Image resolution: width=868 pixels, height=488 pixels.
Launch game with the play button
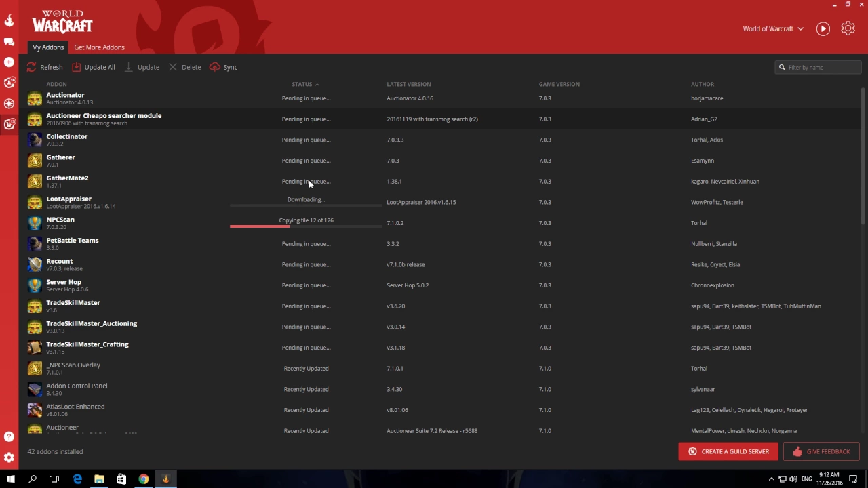(x=823, y=28)
